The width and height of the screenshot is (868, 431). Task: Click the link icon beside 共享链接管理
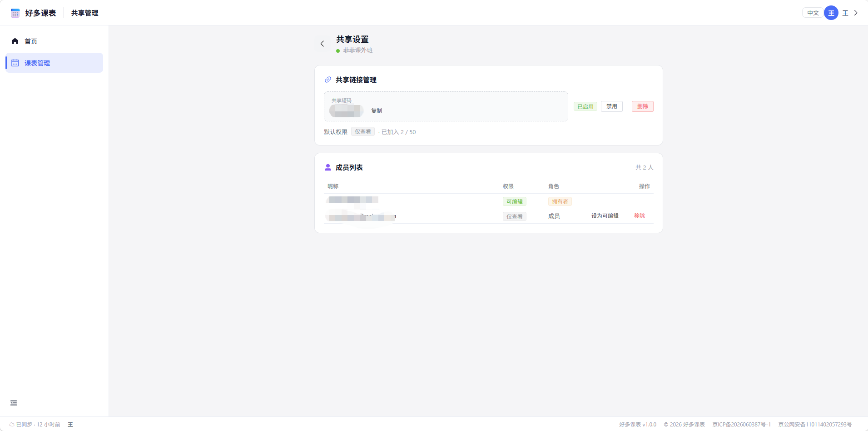click(327, 80)
